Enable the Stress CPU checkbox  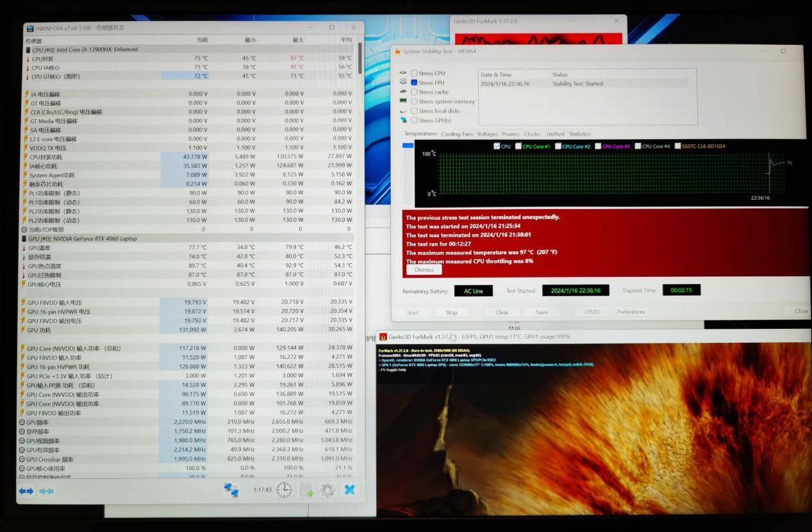pyautogui.click(x=414, y=73)
